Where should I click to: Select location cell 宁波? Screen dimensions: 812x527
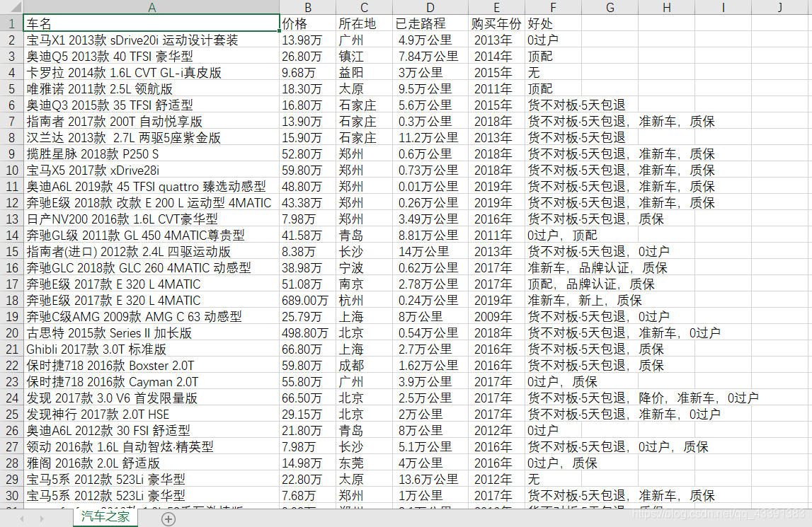coord(364,267)
